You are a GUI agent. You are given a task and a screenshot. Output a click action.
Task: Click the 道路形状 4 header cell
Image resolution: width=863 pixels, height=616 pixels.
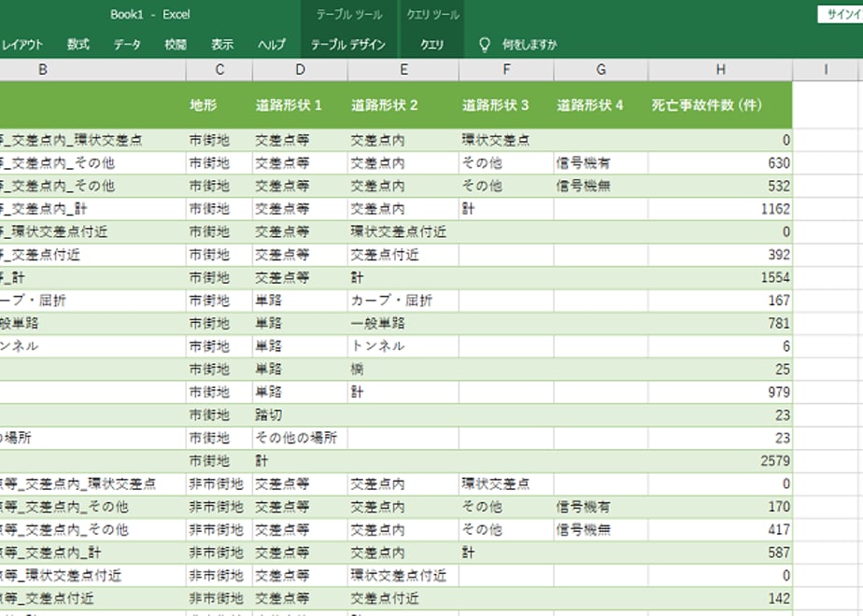[x=601, y=105]
